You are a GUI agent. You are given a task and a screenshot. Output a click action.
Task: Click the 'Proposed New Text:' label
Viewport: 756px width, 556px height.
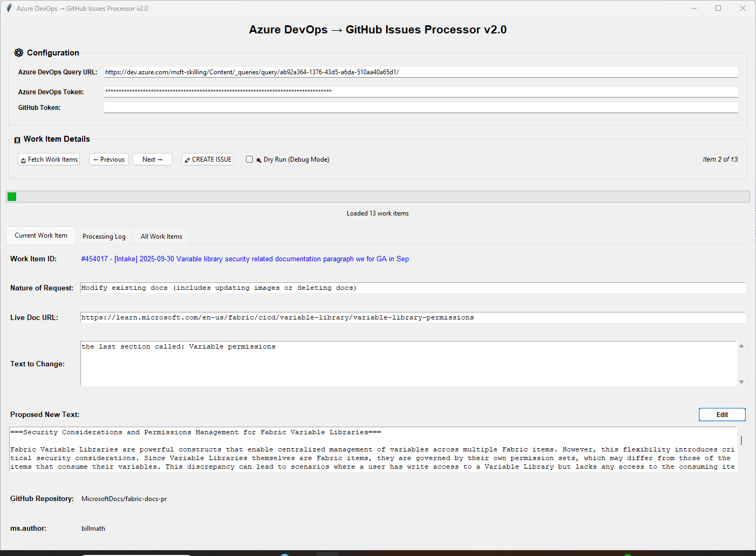45,415
